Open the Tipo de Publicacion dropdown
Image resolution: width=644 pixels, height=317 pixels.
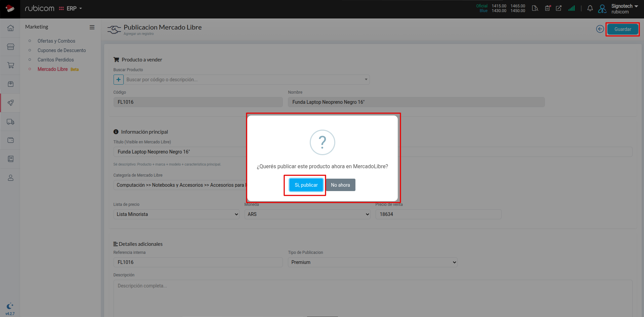pyautogui.click(x=372, y=262)
